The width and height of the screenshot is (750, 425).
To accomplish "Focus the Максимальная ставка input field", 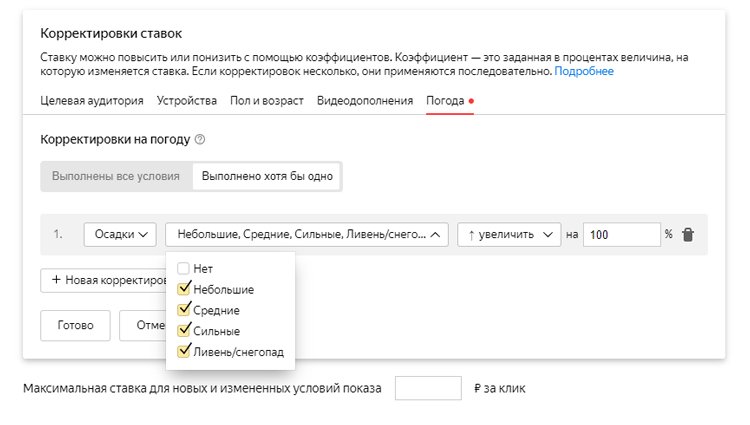I will pyautogui.click(x=428, y=388).
